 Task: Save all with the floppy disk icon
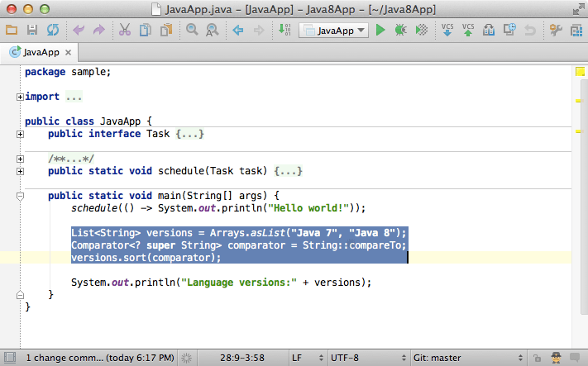(32, 30)
